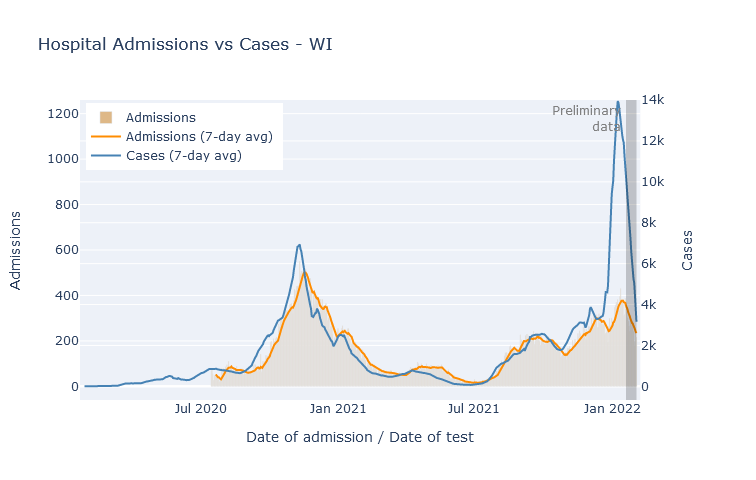Toggle Cases (7-day avg) legend entry

point(167,156)
